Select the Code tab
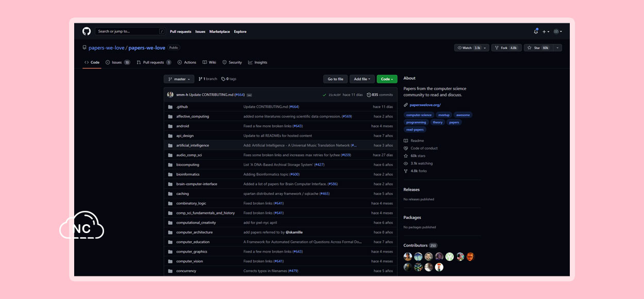The height and width of the screenshot is (299, 644). pos(92,62)
